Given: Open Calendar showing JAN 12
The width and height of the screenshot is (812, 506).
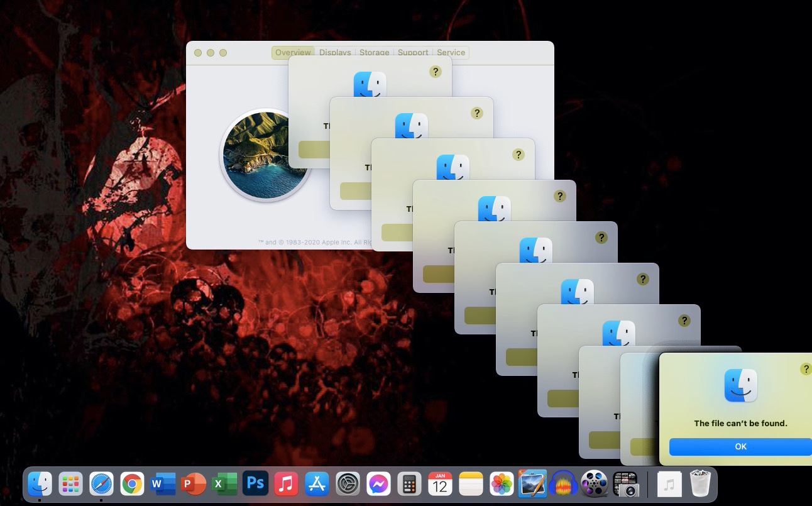Looking at the screenshot, I should coord(440,484).
